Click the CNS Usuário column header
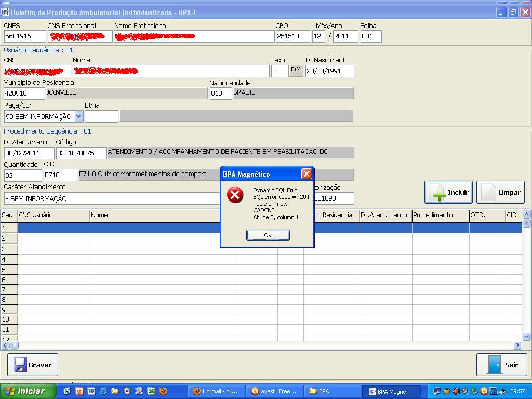Image resolution: width=532 pixels, height=399 pixels. click(54, 215)
